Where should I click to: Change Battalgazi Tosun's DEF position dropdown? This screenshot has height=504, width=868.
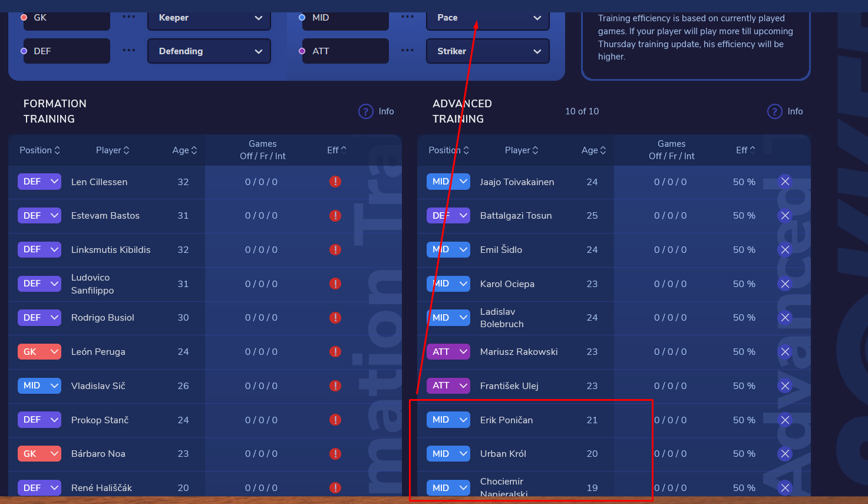[x=448, y=216]
